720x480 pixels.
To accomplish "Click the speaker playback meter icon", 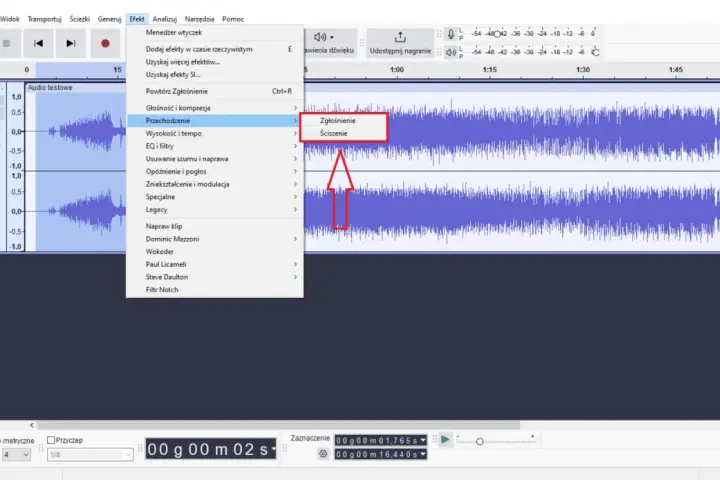I will [x=451, y=52].
